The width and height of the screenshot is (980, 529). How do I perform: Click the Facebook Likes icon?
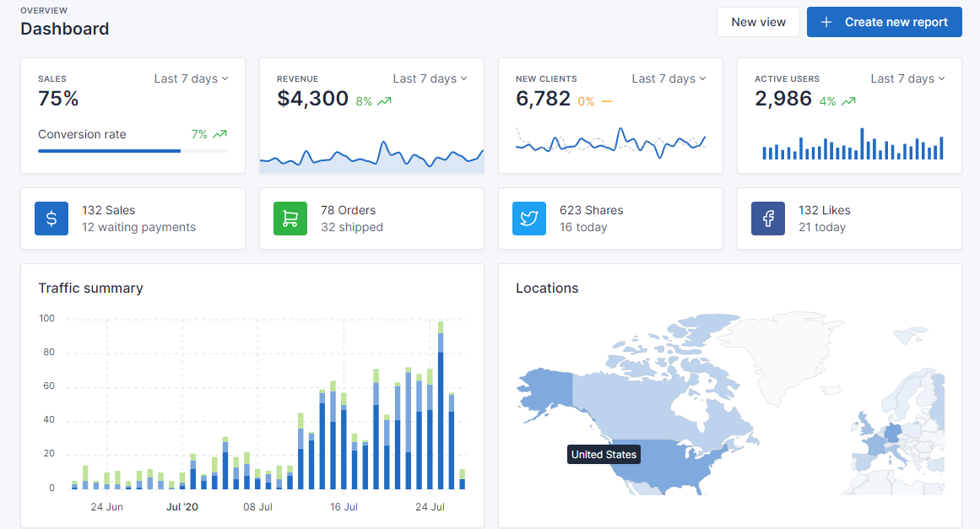tap(767, 219)
